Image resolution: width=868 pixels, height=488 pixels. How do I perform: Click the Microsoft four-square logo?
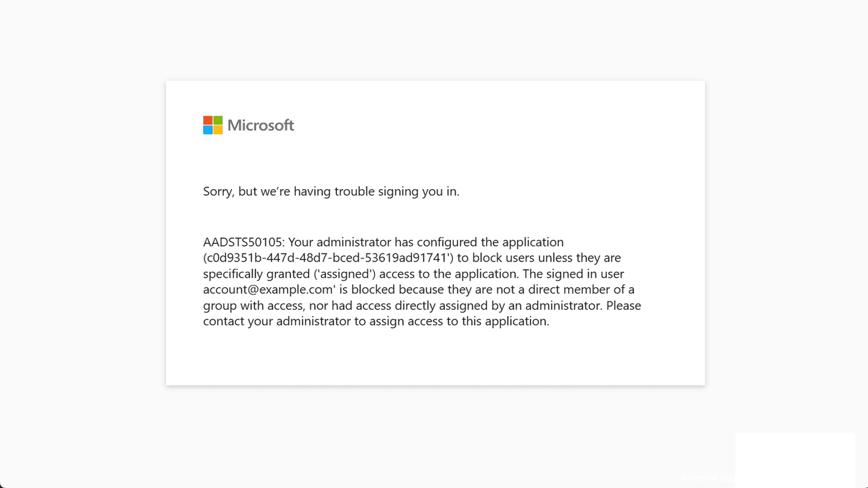point(213,125)
